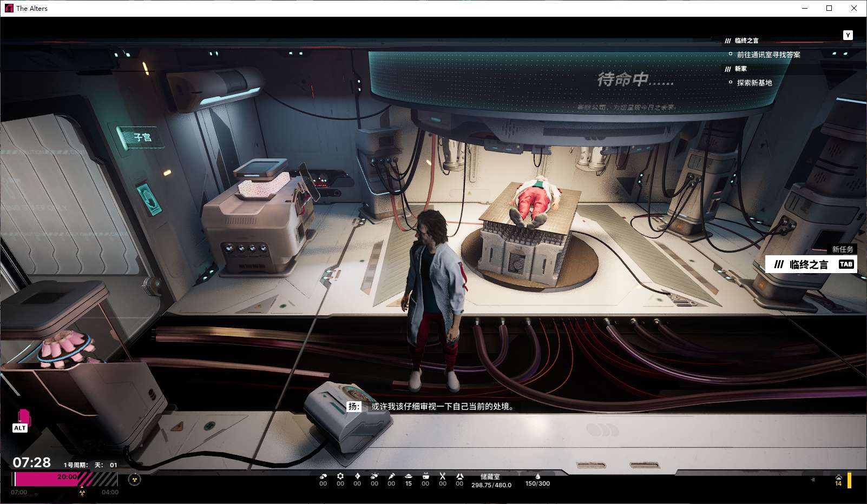Click the mush food plate icon showing 15
Viewport: 867px width, 504px height.
click(x=409, y=480)
